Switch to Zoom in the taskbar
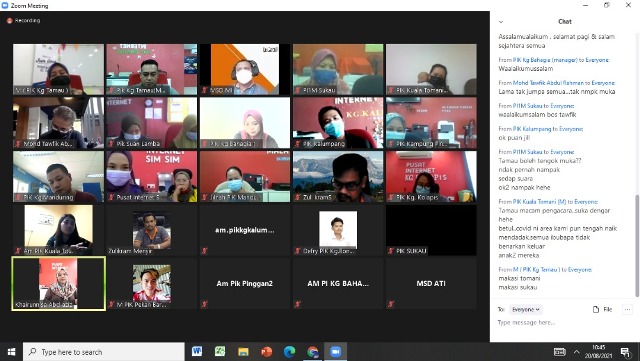640x361 pixels. click(x=336, y=352)
